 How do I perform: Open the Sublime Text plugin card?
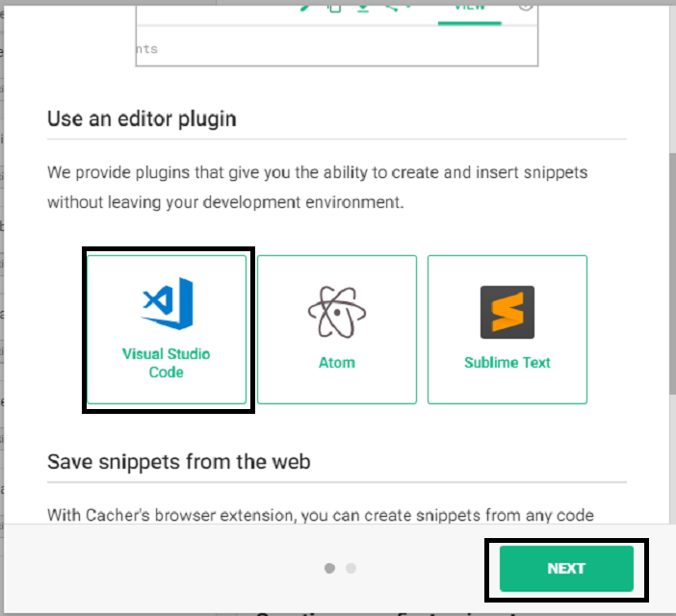point(507,329)
